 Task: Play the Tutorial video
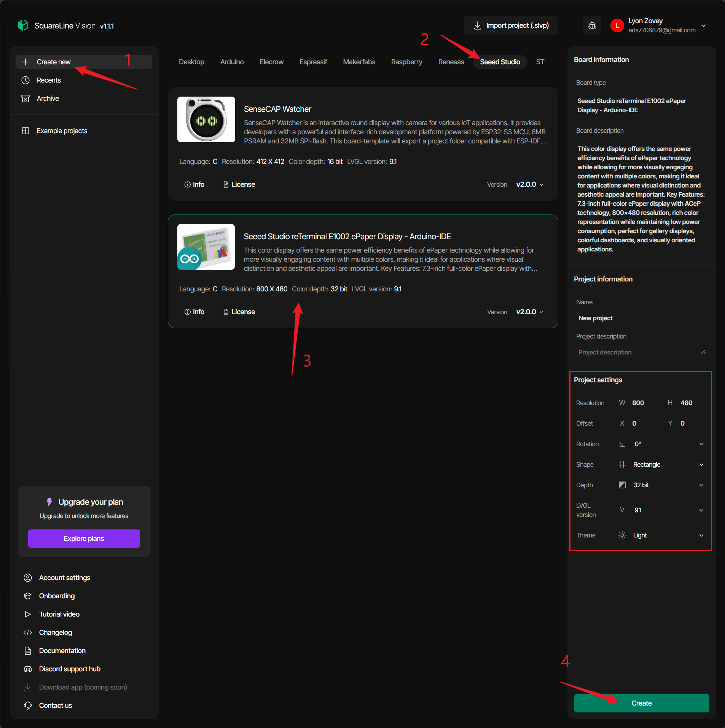[59, 614]
